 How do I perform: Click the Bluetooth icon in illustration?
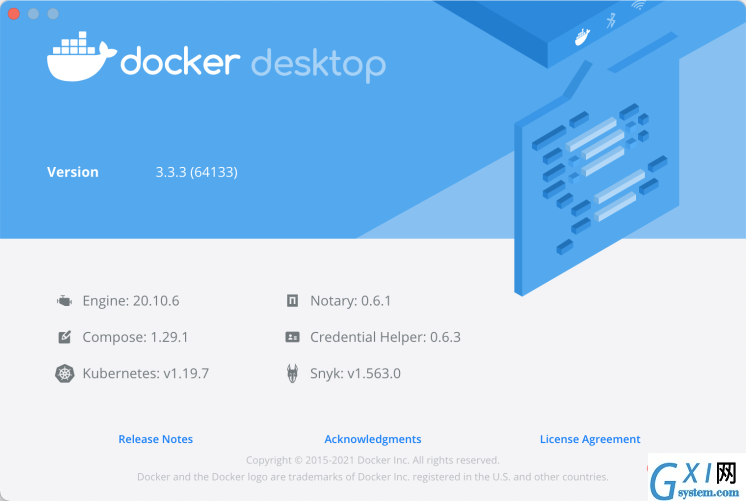[611, 20]
